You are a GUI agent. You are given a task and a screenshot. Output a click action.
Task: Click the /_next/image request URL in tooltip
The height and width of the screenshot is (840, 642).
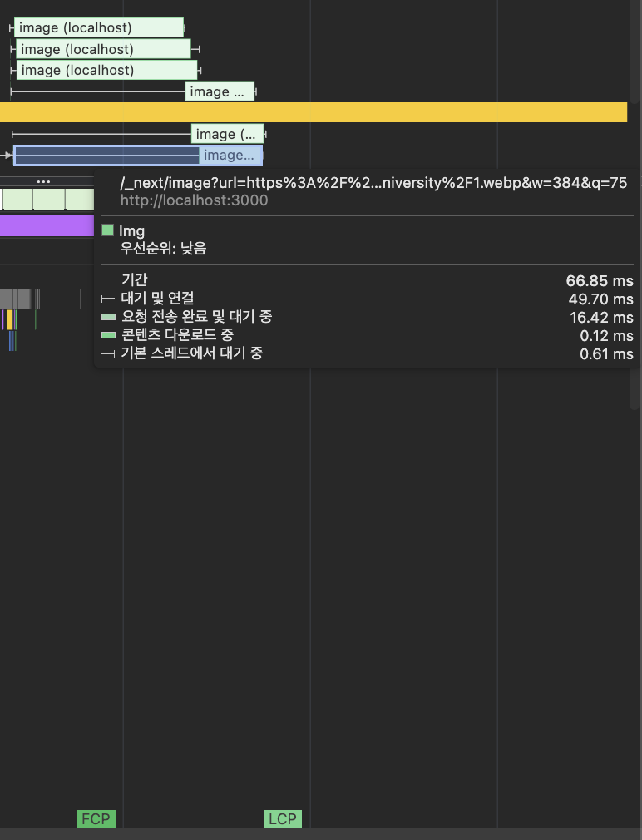click(373, 183)
